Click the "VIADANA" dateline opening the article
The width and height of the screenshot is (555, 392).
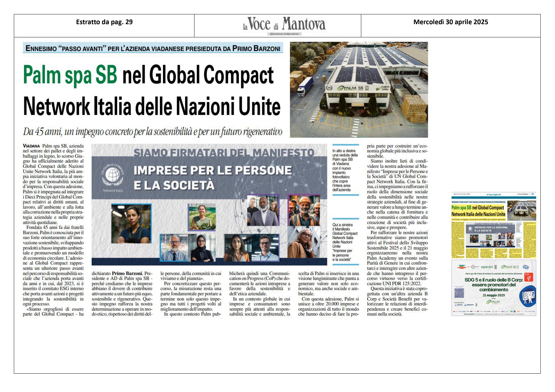pos(31,146)
